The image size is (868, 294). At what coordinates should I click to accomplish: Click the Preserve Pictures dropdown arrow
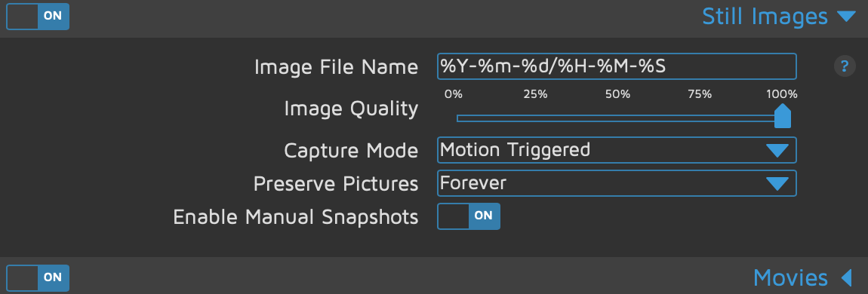pyautogui.click(x=777, y=183)
